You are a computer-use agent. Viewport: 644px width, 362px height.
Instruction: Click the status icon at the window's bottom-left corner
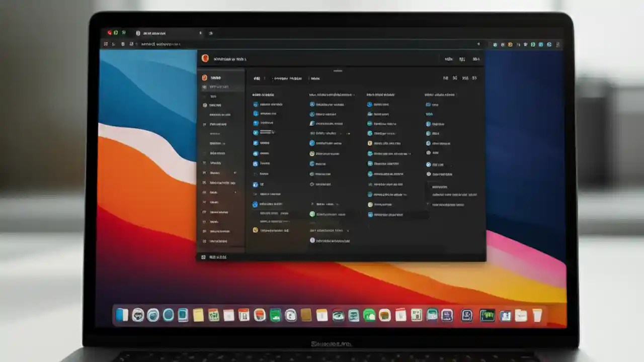pyautogui.click(x=204, y=256)
